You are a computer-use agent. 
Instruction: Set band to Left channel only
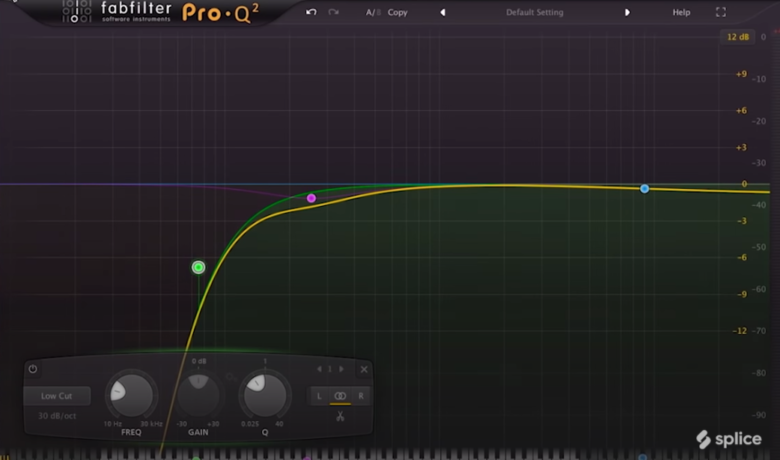[319, 396]
